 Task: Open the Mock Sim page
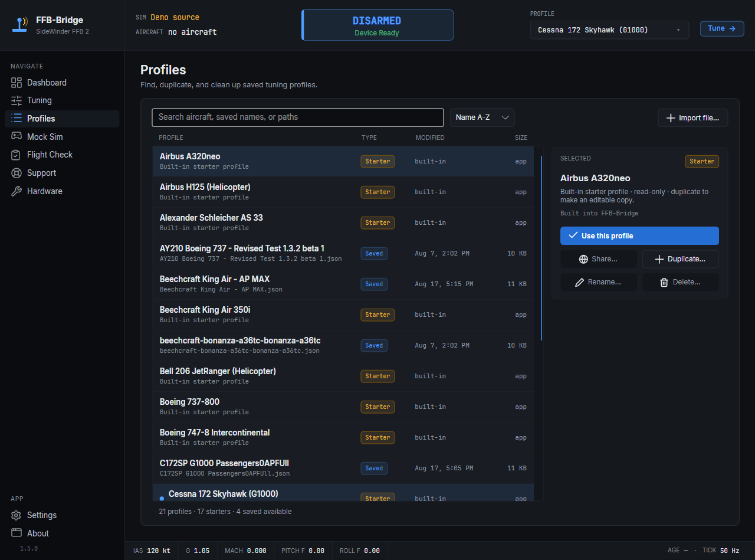click(62, 137)
